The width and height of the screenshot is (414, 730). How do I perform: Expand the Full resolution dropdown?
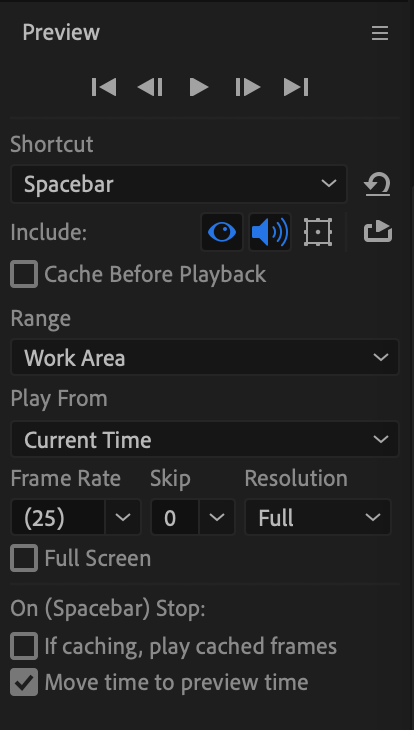click(318, 517)
